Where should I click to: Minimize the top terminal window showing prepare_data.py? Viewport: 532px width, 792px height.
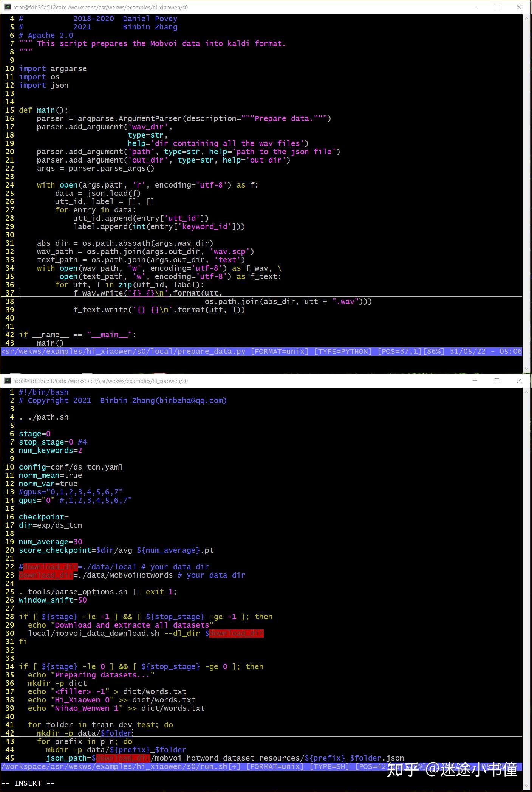pyautogui.click(x=475, y=7)
